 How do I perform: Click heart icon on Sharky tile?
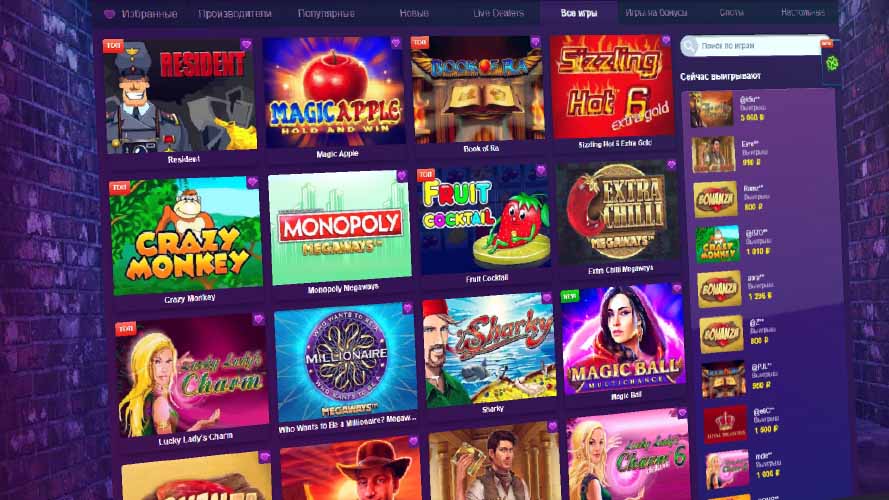(547, 298)
